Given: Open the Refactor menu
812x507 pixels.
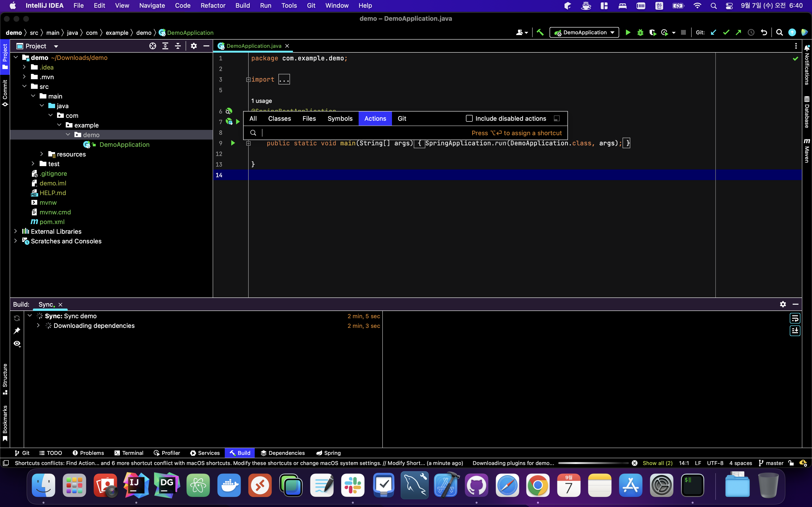Looking at the screenshot, I should pos(213,5).
